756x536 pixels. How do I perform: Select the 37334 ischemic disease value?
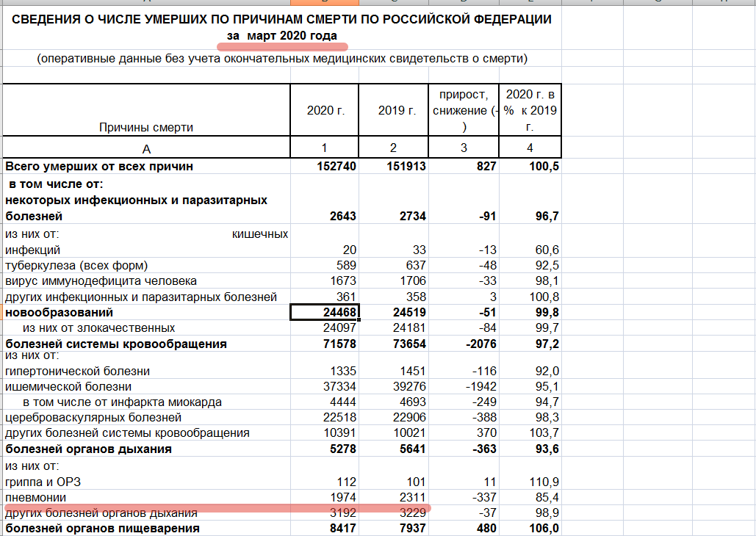pyautogui.click(x=325, y=386)
